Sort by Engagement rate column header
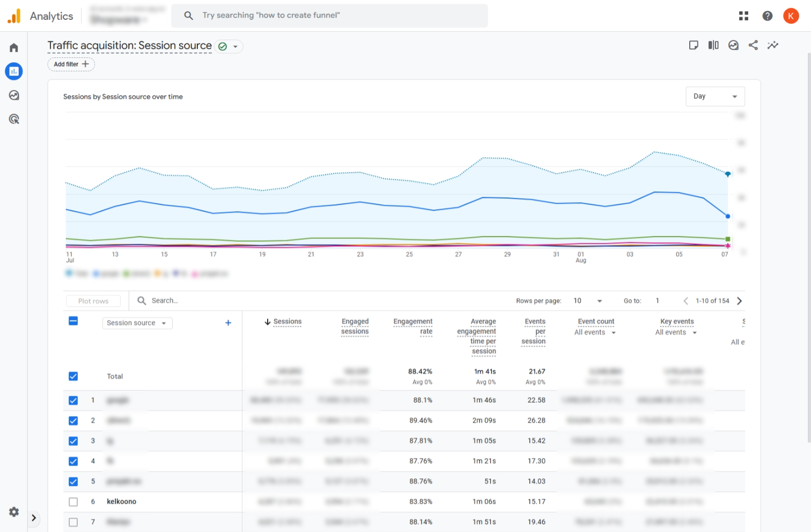The width and height of the screenshot is (811, 532). (x=413, y=326)
